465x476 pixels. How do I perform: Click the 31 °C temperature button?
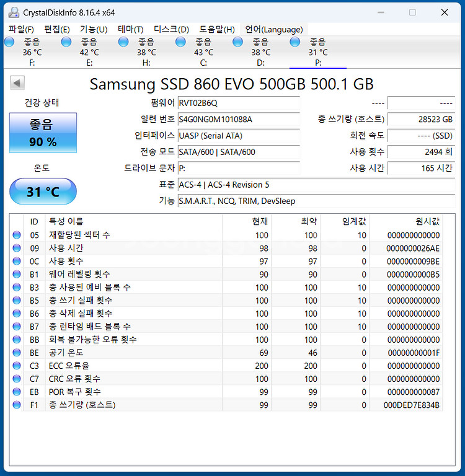[43, 192]
